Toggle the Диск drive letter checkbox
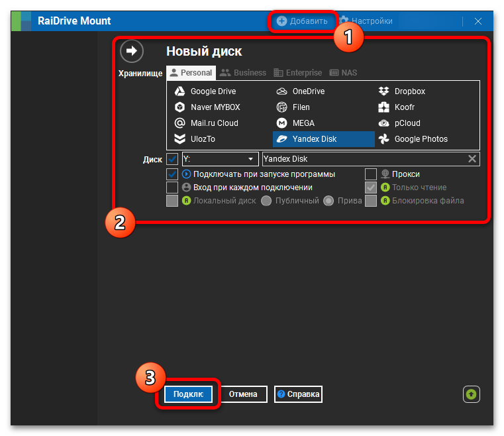The height and width of the screenshot is (436, 504). pyautogui.click(x=172, y=159)
